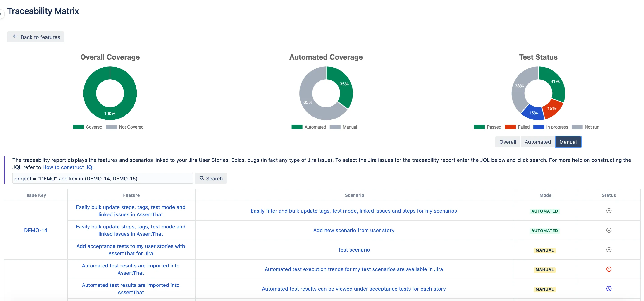Viewport: 644px width, 301px height.
Task: Open scenario Easily filter and bulk update tags
Action: coord(353,211)
